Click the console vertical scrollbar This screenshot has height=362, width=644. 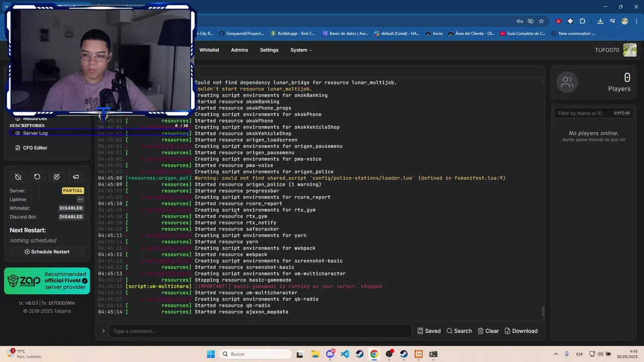click(x=543, y=311)
